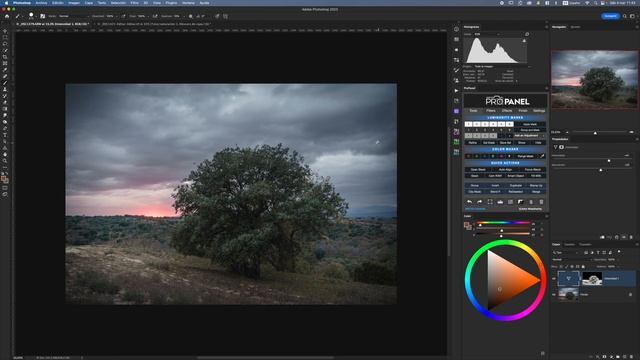Open the brush preset picker in options bar
The height and width of the screenshot is (360, 640).
coord(32,16)
